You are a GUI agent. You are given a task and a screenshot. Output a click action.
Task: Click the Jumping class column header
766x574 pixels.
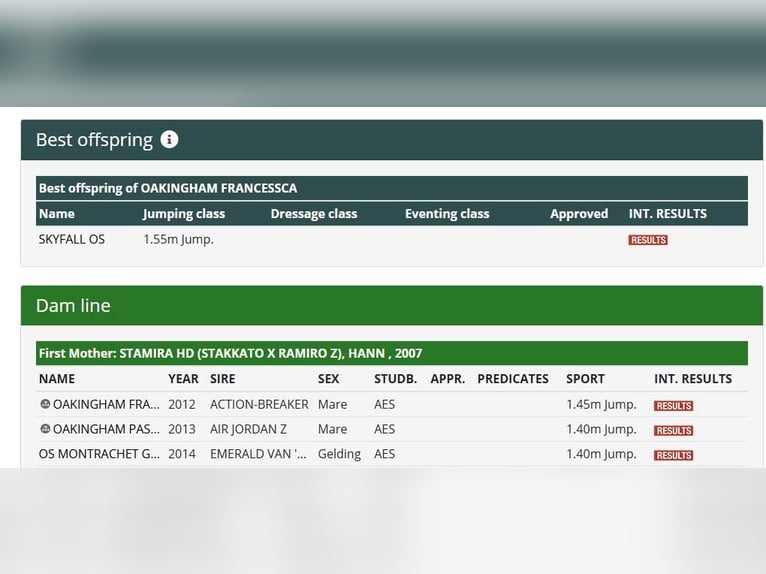pyautogui.click(x=184, y=214)
